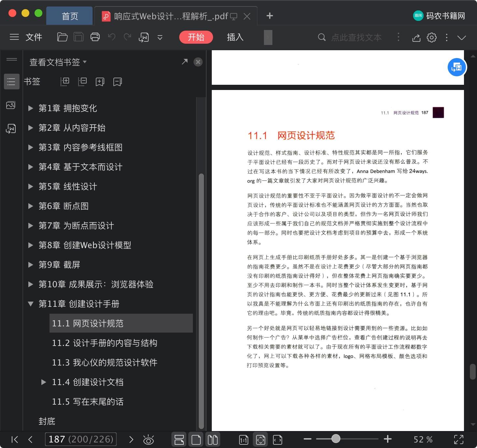Open bookmark 11.3 我心仪的规范设计软件
Image resolution: width=477 pixels, height=448 pixels.
click(x=105, y=363)
